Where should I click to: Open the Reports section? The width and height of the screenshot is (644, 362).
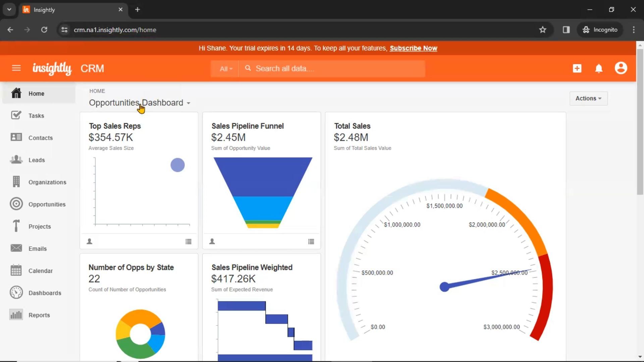[x=39, y=315]
